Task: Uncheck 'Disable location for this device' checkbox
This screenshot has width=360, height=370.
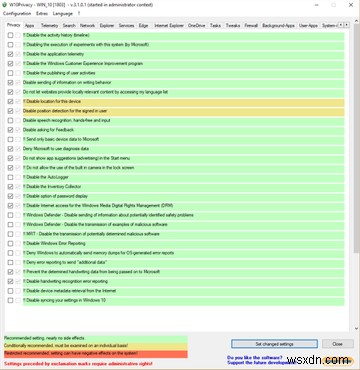Action: [11, 101]
